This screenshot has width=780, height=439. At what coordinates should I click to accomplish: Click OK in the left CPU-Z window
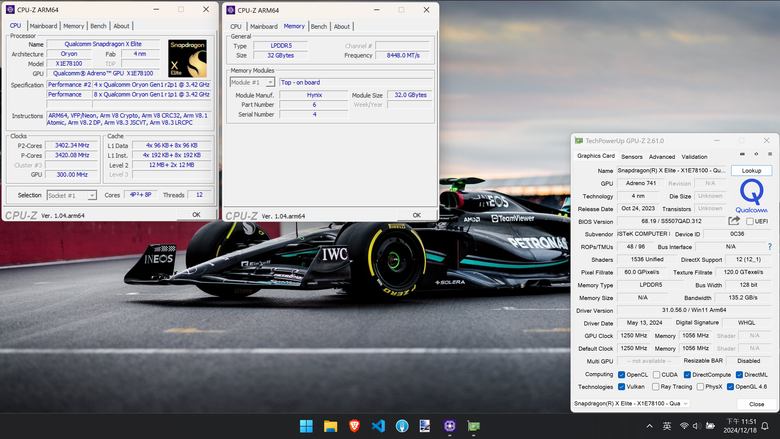tap(196, 215)
